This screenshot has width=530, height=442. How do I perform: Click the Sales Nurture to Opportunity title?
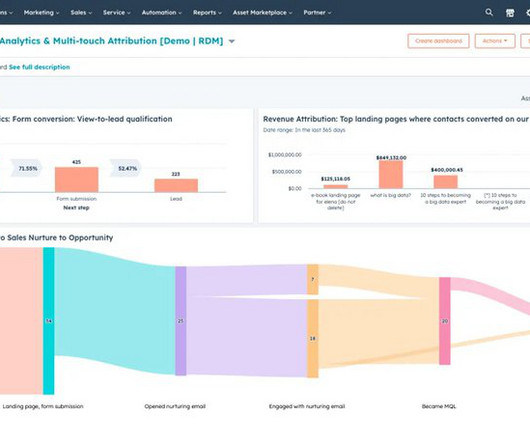click(x=56, y=238)
